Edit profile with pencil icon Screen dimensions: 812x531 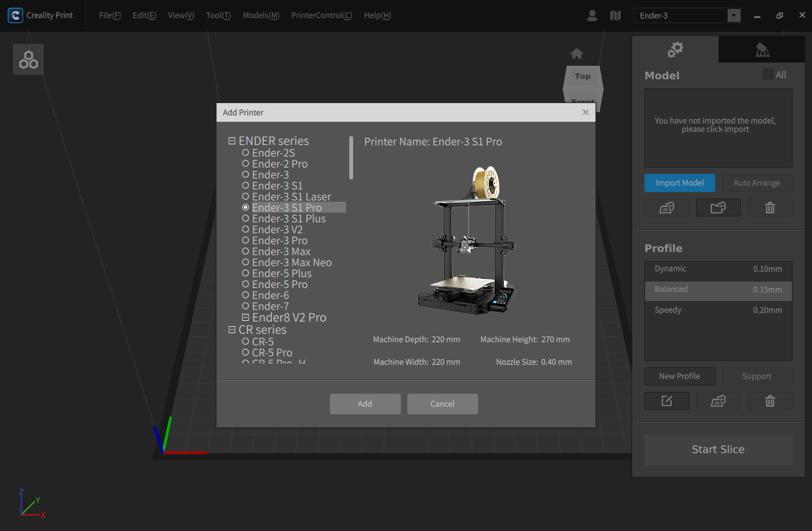point(667,401)
